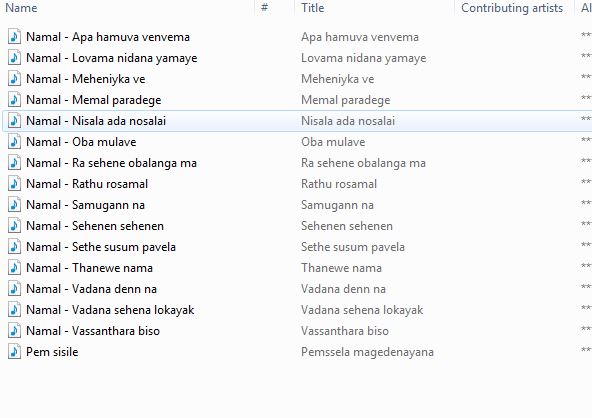Click the track number # column header
Viewport: 592px width, 418px height.
265,8
